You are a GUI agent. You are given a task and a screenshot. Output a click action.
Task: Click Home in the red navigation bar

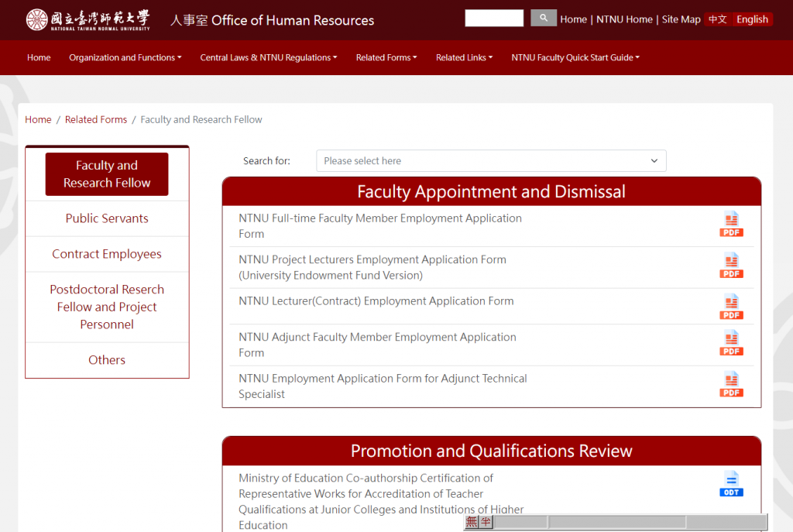[x=39, y=57]
